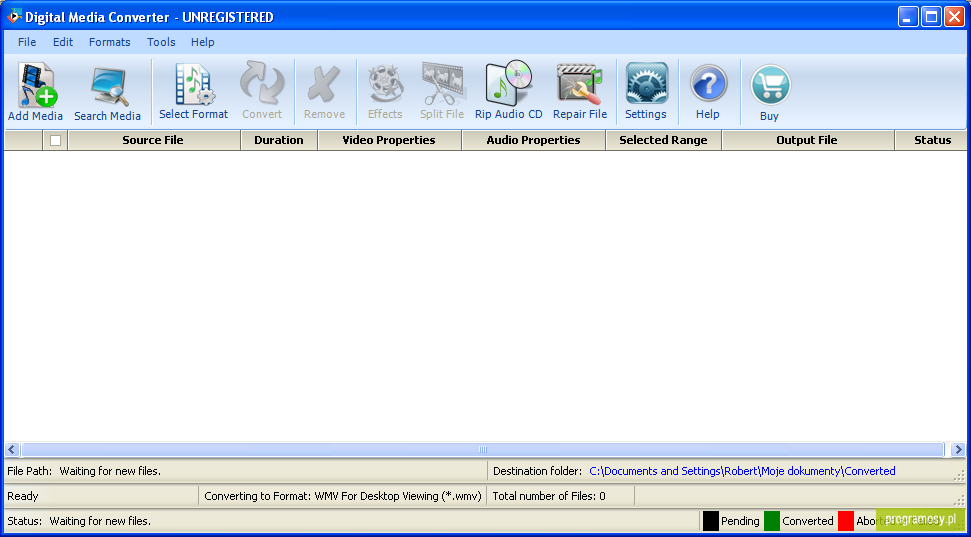Open the File menu
The width and height of the screenshot is (971, 537).
click(x=27, y=42)
